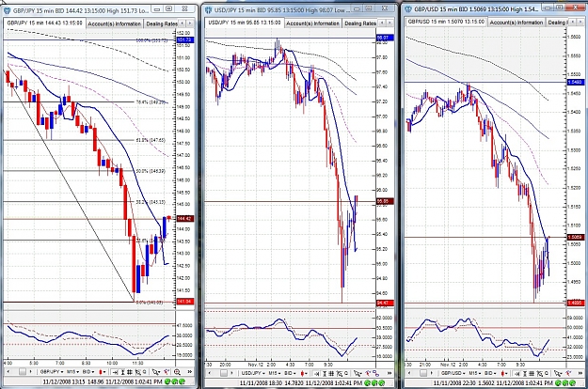Open the BID price type dropdown in USD/JPY window
This screenshot has height=389, width=588.
coord(290,373)
